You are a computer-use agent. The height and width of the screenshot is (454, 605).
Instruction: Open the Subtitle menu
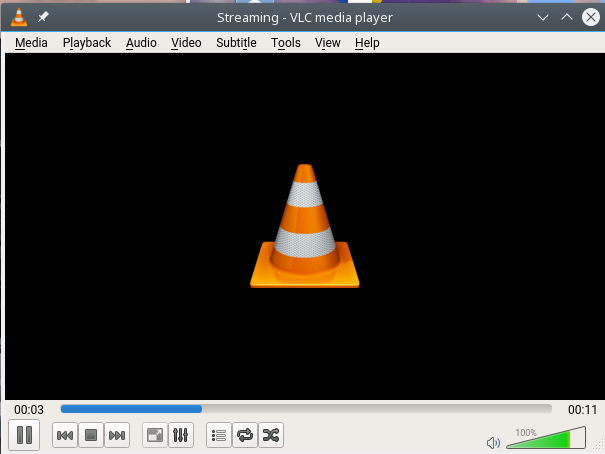point(236,42)
